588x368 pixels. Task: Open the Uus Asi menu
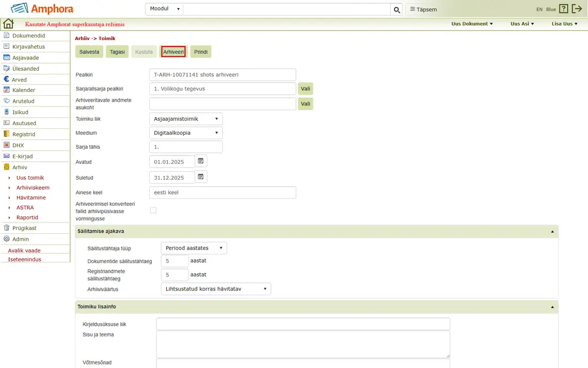point(522,24)
